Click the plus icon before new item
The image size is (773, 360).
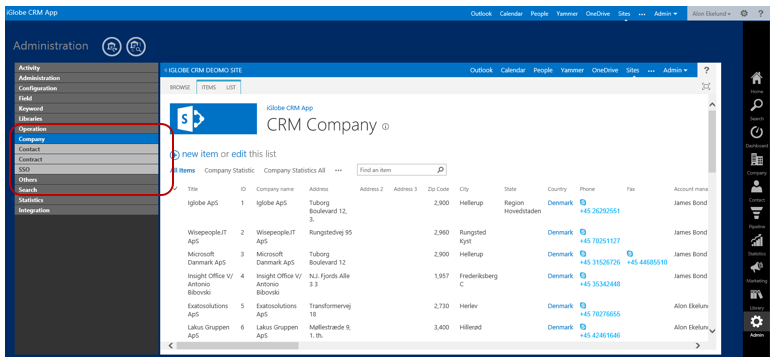click(x=175, y=154)
